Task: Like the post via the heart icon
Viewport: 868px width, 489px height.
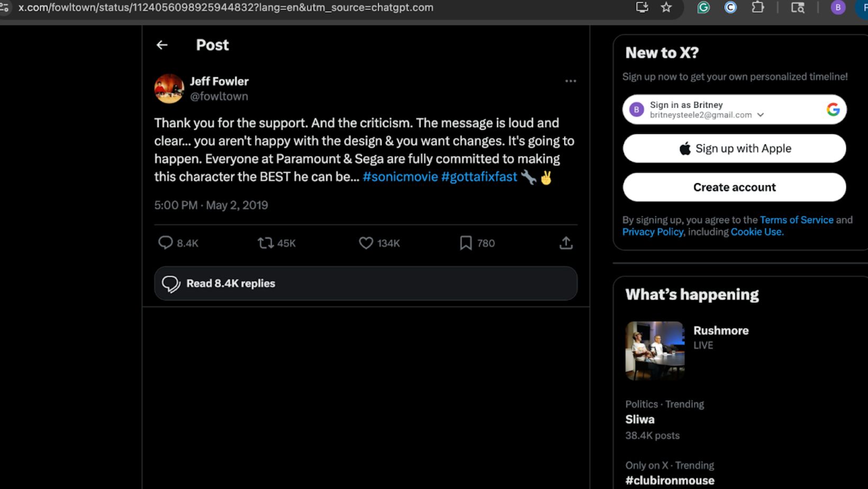Action: click(366, 243)
